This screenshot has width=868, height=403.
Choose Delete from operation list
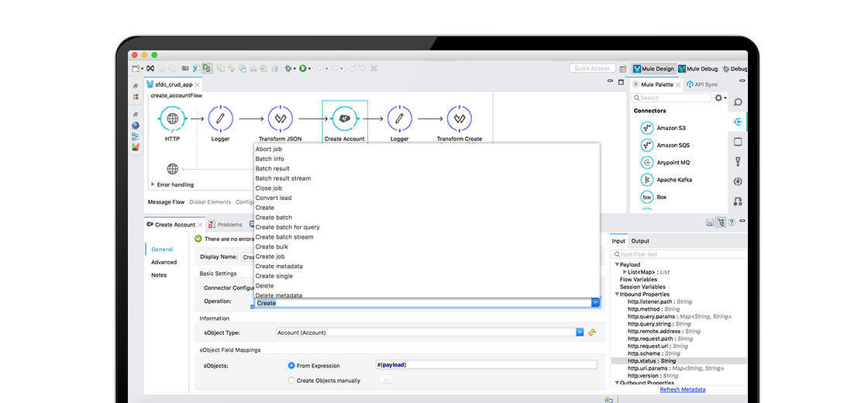(264, 286)
